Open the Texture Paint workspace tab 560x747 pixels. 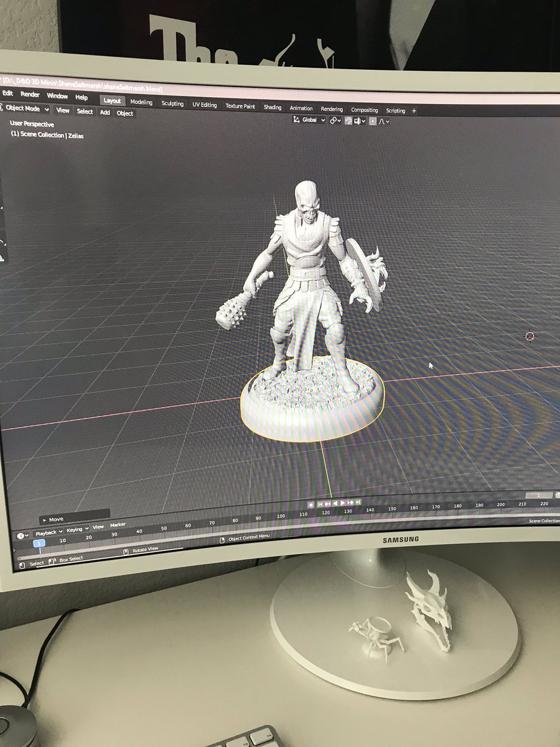(x=240, y=106)
